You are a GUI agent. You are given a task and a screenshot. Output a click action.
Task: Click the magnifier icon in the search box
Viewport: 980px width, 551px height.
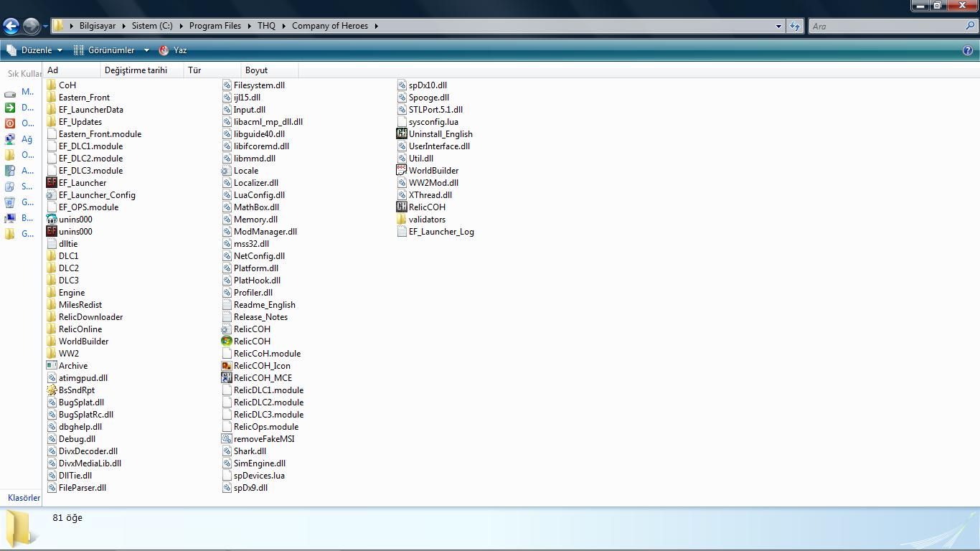pos(971,26)
